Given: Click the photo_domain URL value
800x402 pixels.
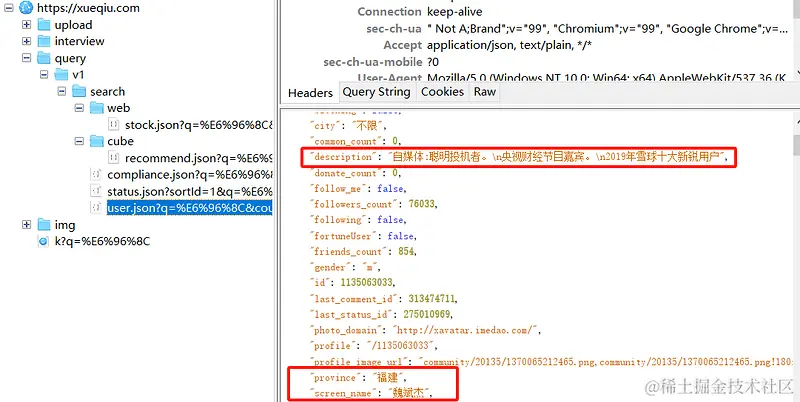Looking at the screenshot, I should point(466,330).
